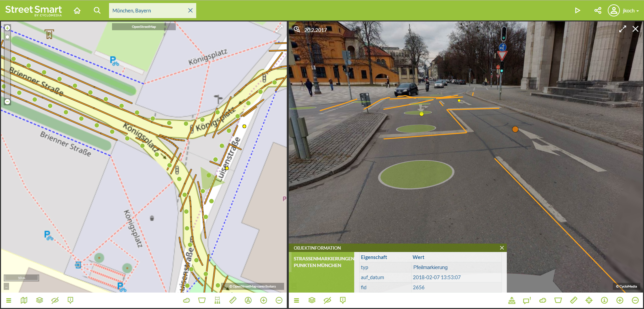This screenshot has width=644, height=309.
Task: Select the panorama polygon selection tool
Action: [x=558, y=300]
